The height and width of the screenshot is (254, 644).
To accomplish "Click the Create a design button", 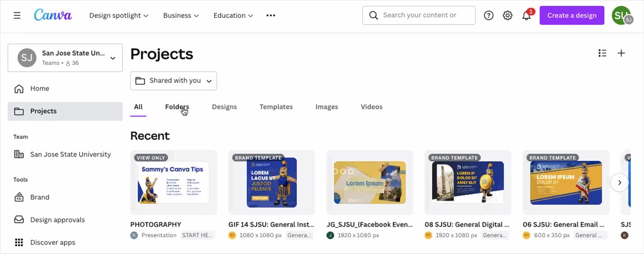I will coord(572,16).
